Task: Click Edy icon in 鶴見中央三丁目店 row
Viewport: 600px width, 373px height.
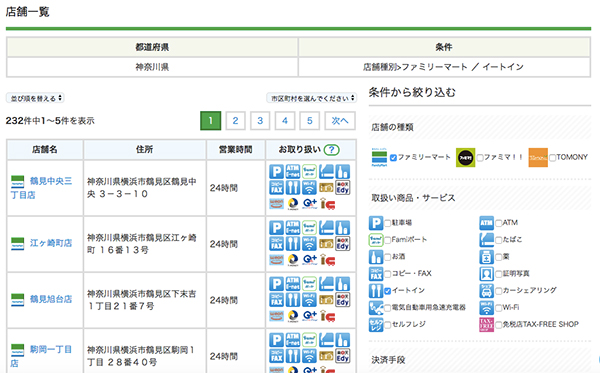Action: pos(342,187)
